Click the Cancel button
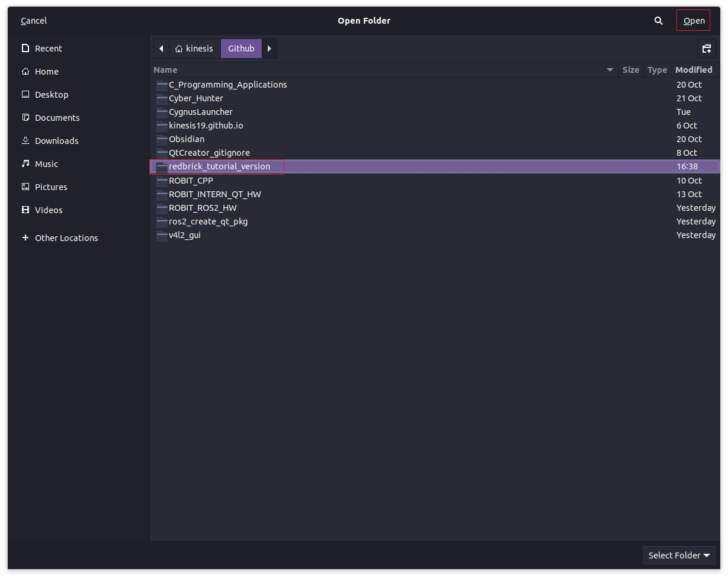Screen dimensions: 728x578 click(34, 21)
